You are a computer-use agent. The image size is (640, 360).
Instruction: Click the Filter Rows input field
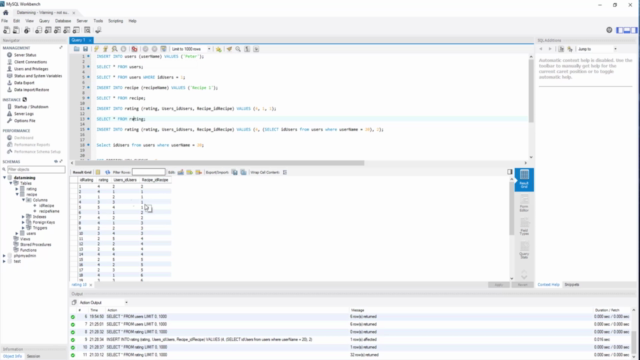(x=149, y=172)
